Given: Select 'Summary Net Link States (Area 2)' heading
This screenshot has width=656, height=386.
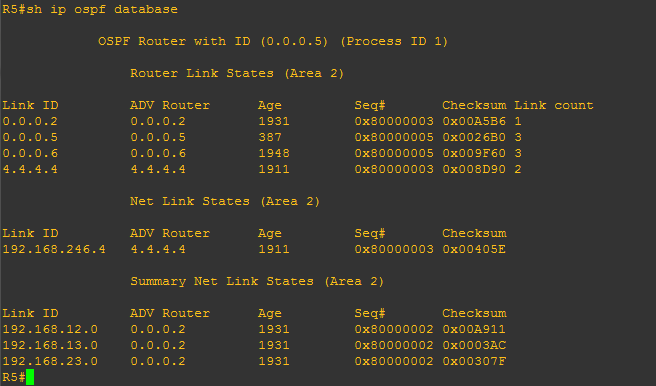Looking at the screenshot, I should coord(257,281).
